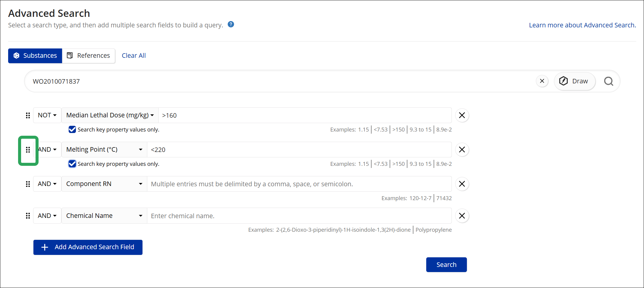644x288 pixels.
Task: Select the Substances tab
Action: pos(35,56)
